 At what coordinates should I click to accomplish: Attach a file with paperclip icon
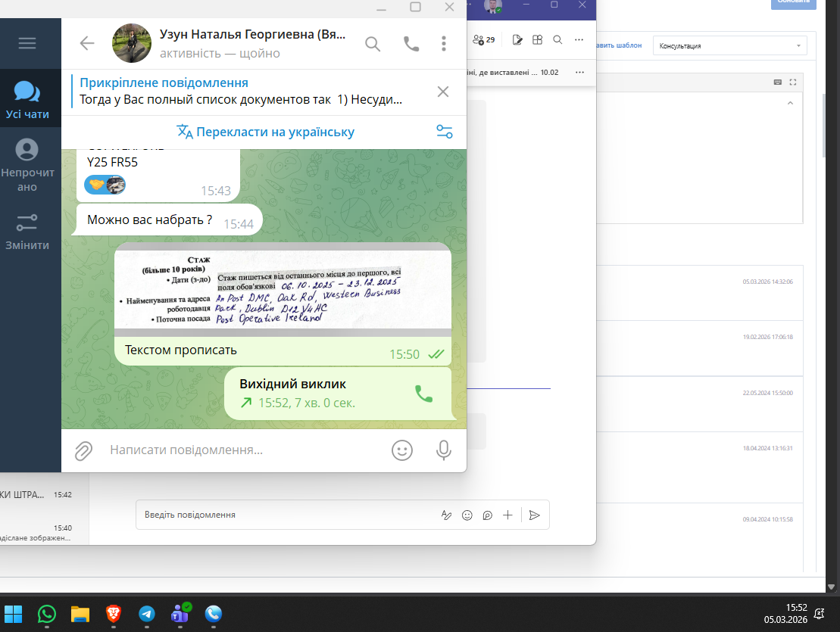pyautogui.click(x=83, y=450)
